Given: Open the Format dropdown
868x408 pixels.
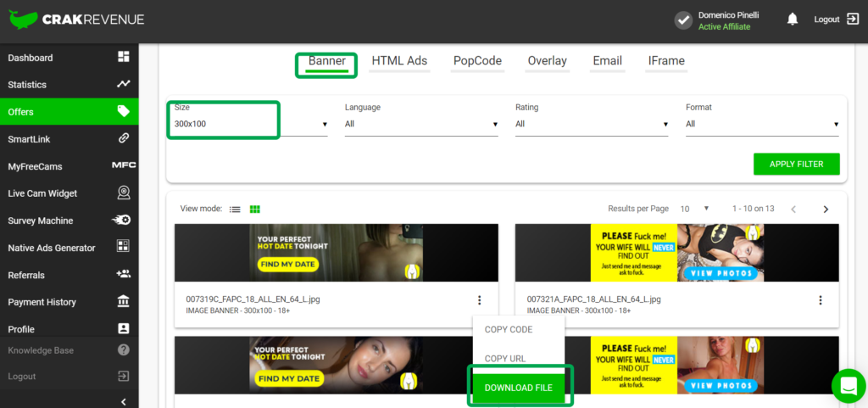Looking at the screenshot, I should (x=762, y=124).
